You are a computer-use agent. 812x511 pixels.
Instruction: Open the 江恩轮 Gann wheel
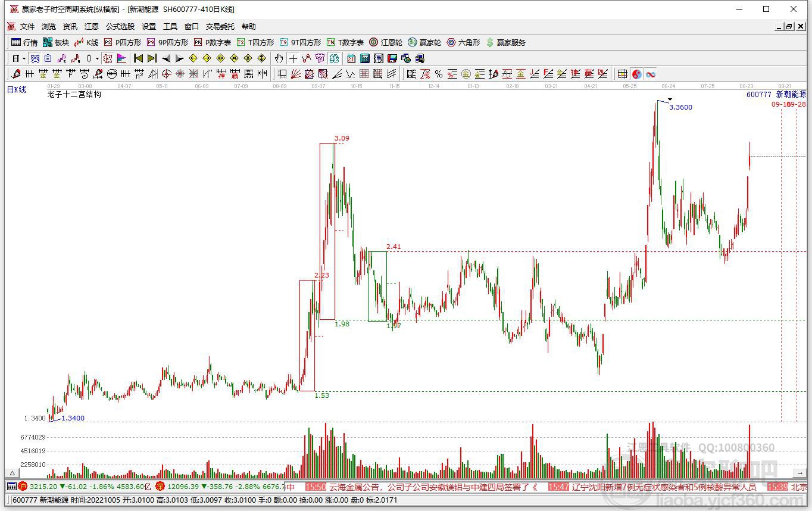[x=386, y=42]
